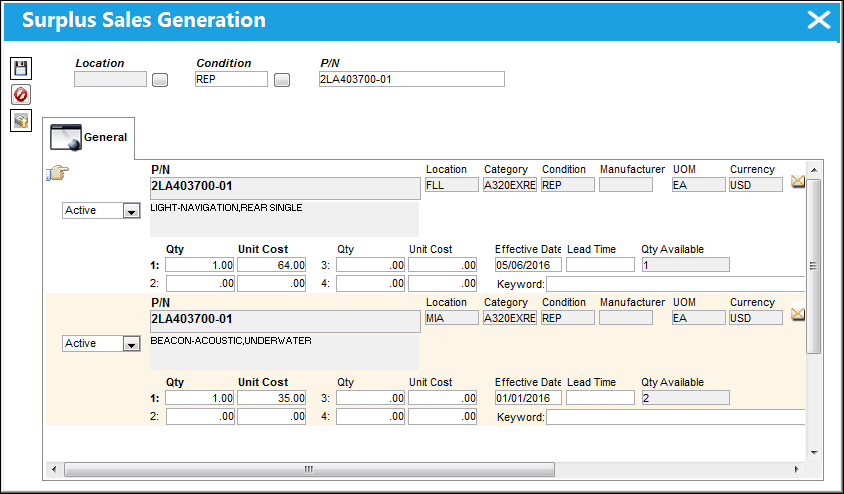This screenshot has width=844, height=494.
Task: Click Effective Date field 01/01/2016
Action: click(528, 398)
